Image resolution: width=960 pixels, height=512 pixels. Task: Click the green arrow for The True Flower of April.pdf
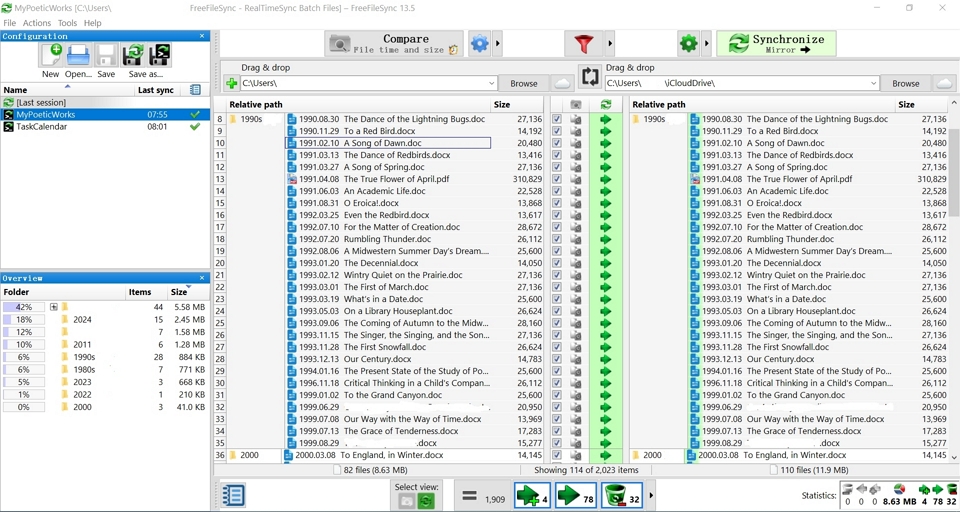point(606,179)
